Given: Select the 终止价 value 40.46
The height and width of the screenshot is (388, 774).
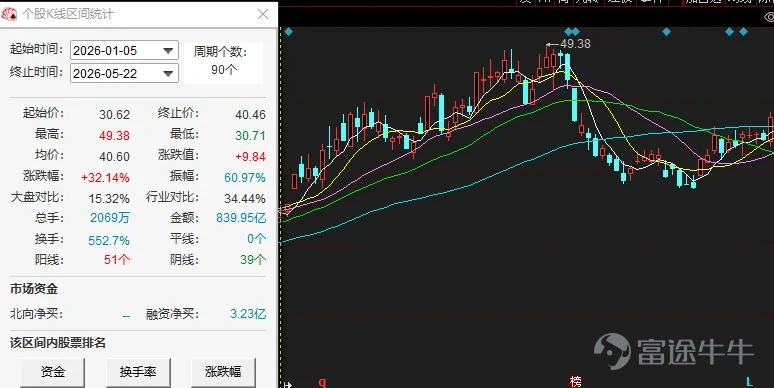Looking at the screenshot, I should [250, 115].
